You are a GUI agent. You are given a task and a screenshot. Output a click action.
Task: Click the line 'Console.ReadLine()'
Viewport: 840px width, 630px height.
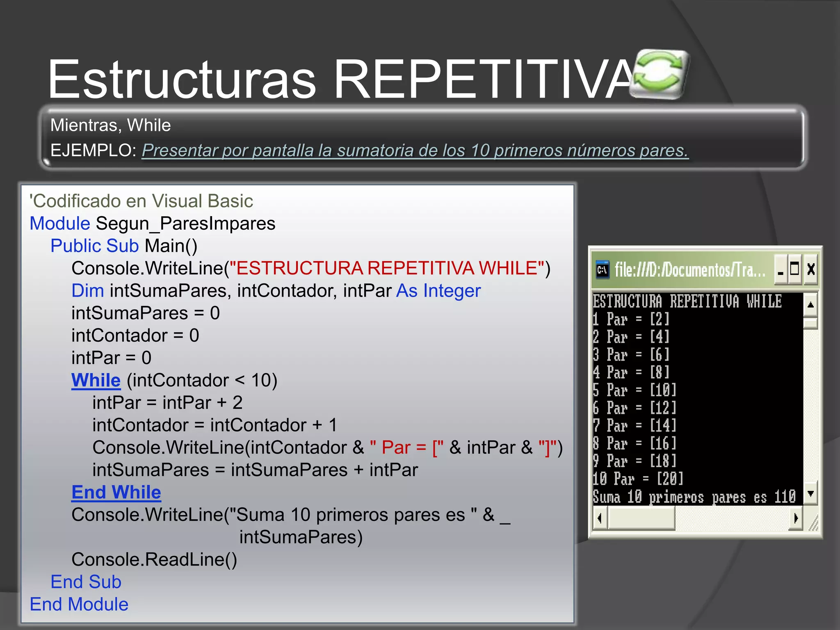click(154, 559)
